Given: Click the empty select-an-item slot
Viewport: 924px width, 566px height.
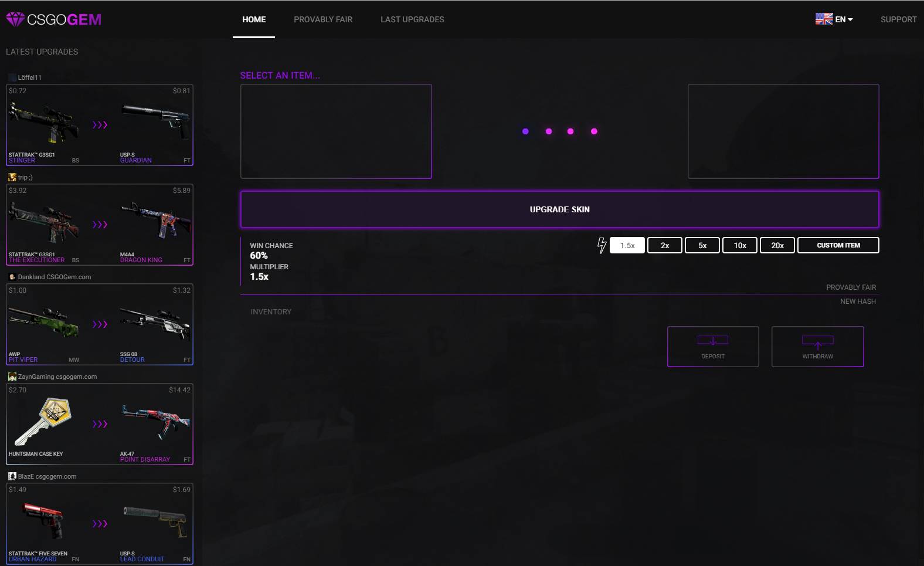Looking at the screenshot, I should (x=336, y=131).
